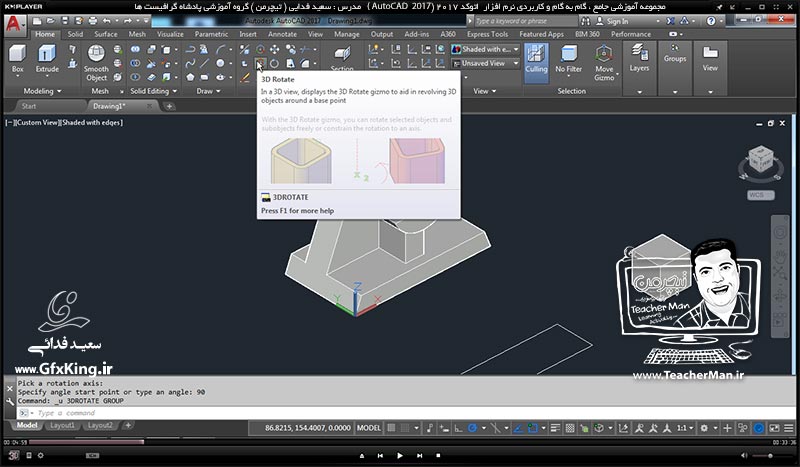Switch to the Layout1 tab
800x467 pixels.
click(62, 425)
